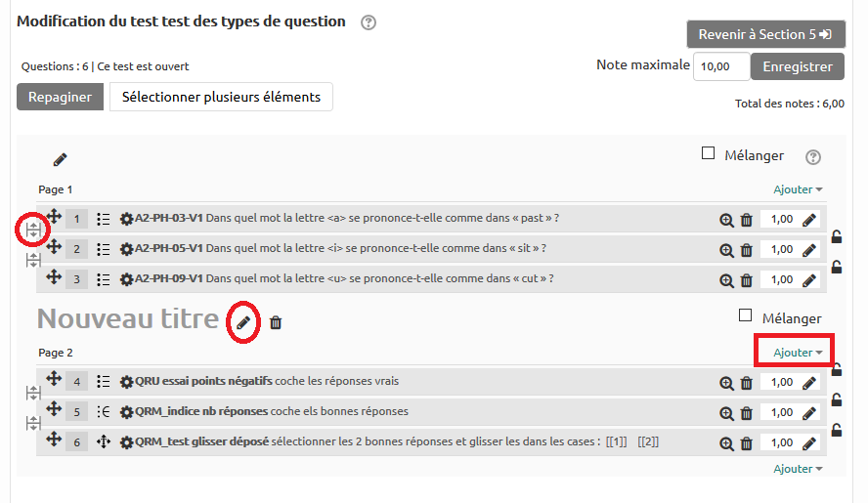Edit the maximum mark of question 2

tap(809, 250)
